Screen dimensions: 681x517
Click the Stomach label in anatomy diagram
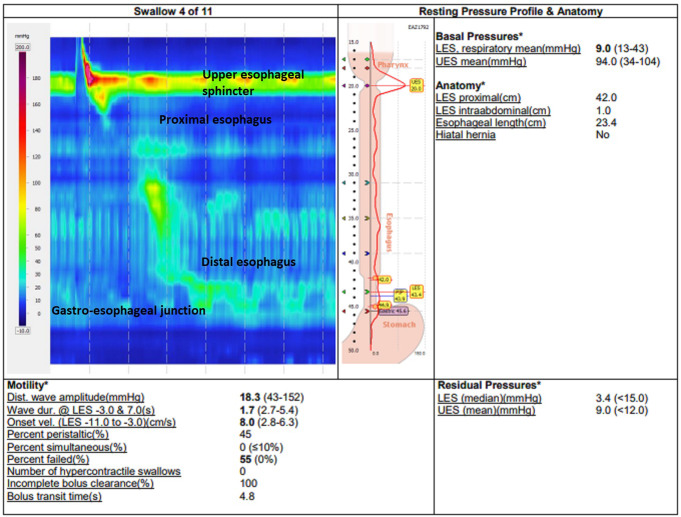399,325
